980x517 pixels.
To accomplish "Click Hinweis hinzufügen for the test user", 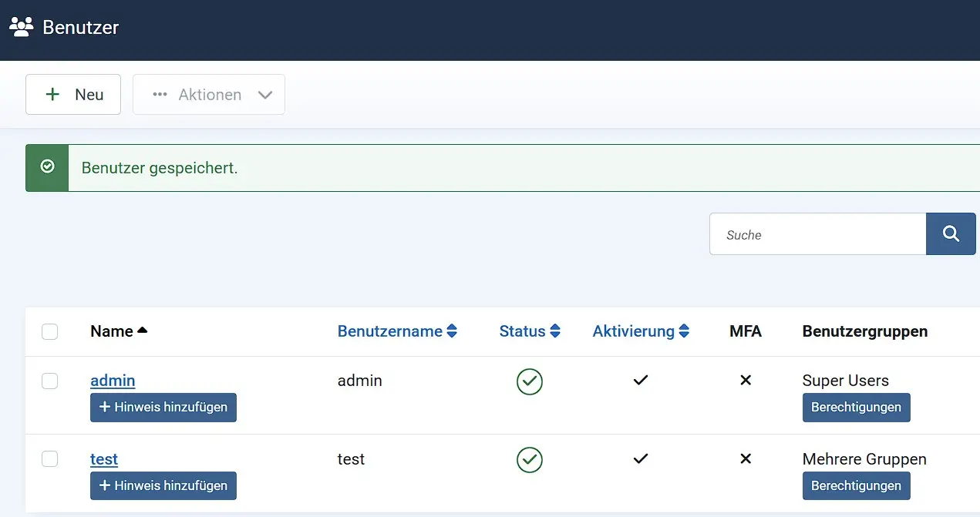I will (163, 485).
